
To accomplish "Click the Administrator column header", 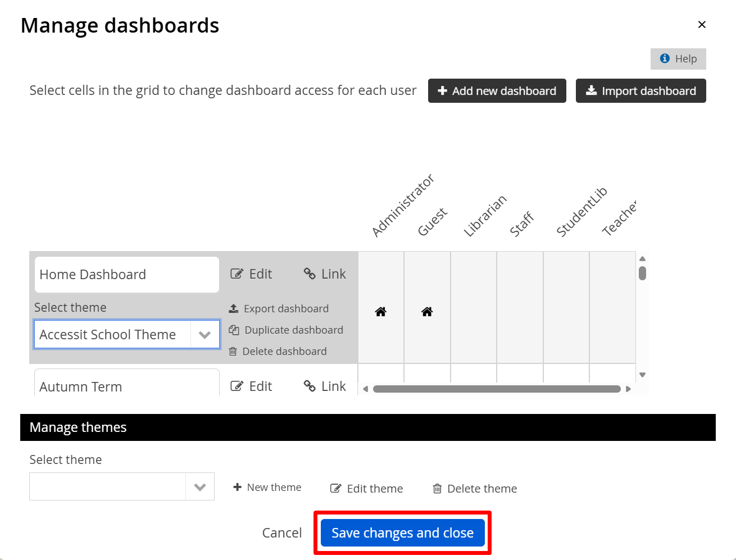I will (x=403, y=205).
